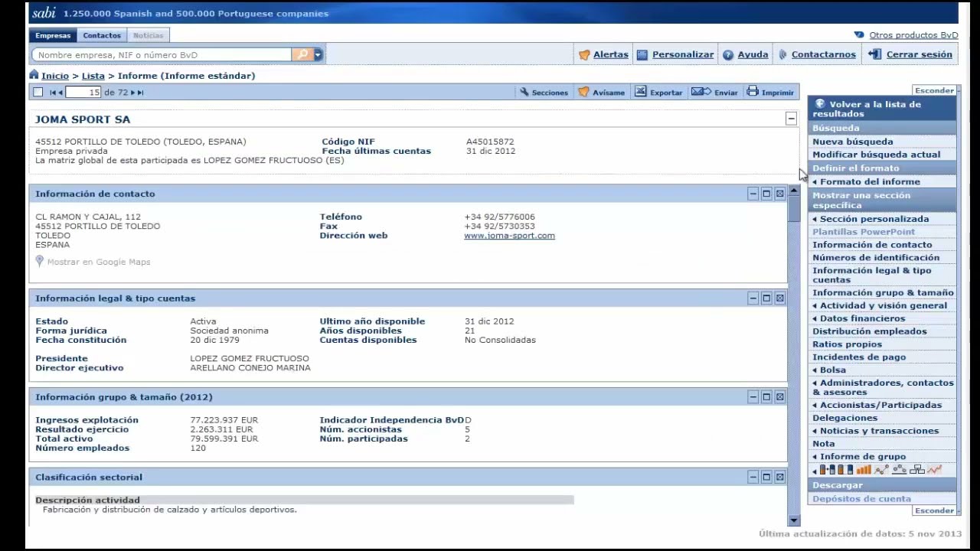
Task: Minimize Información grupo & tamaño section
Action: click(753, 396)
